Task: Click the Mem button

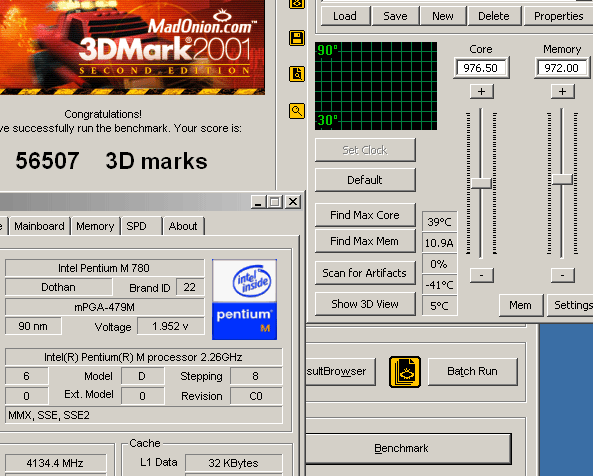Action: click(x=521, y=305)
